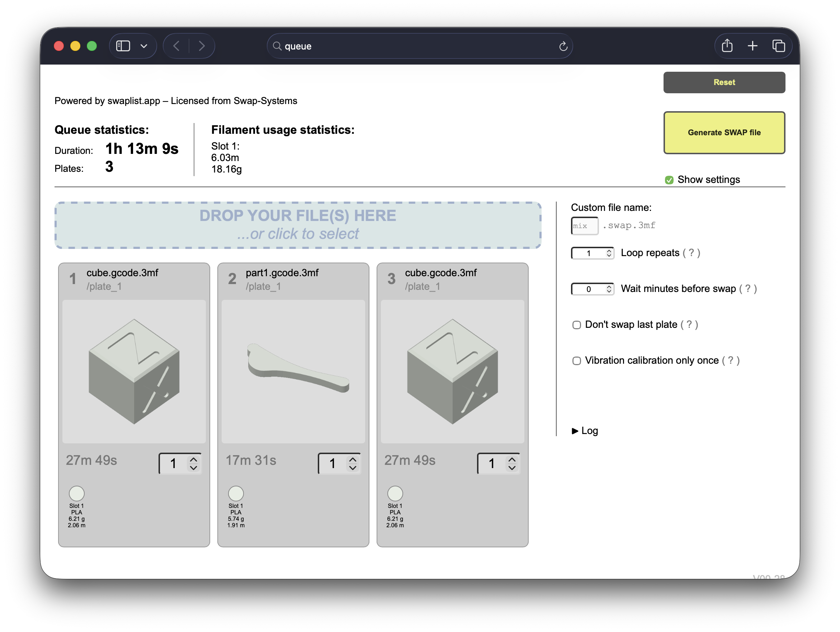Uncheck the Show settings checkbox

click(669, 180)
